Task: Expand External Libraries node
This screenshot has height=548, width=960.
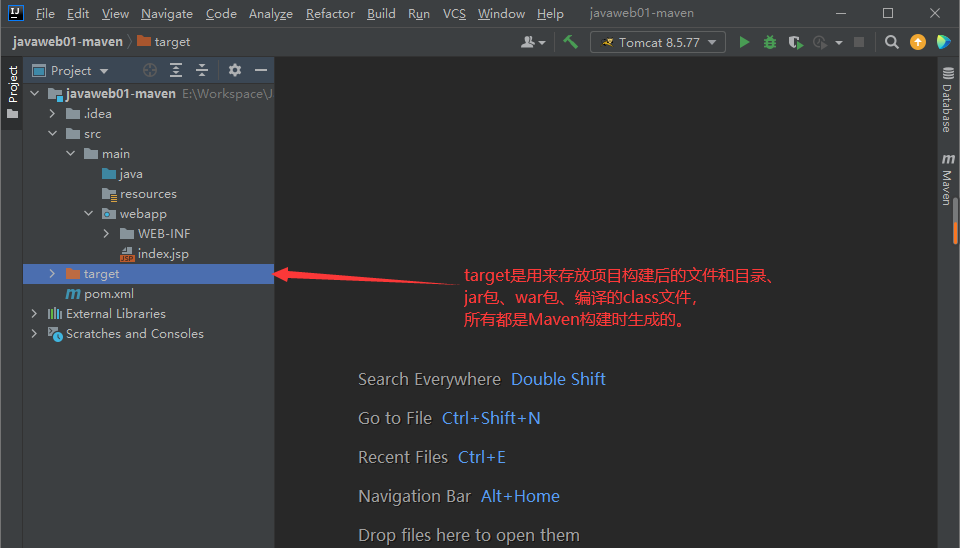Action: (35, 313)
